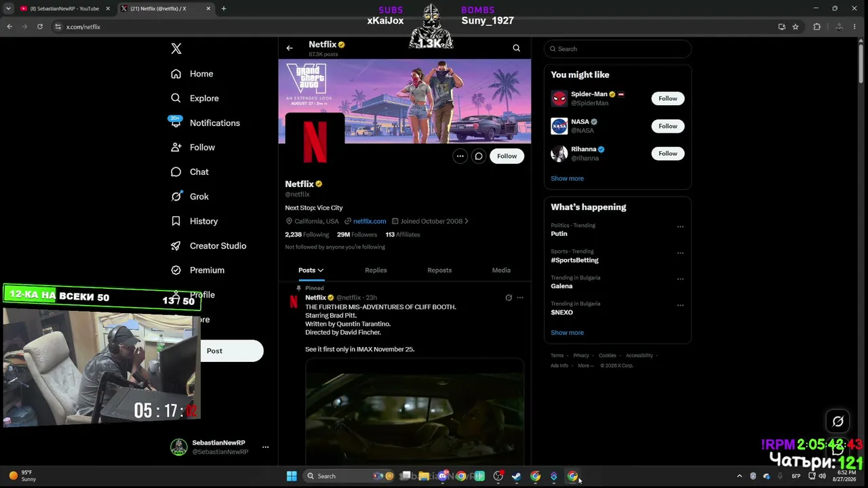Bookmark this page with the star icon

795,26
